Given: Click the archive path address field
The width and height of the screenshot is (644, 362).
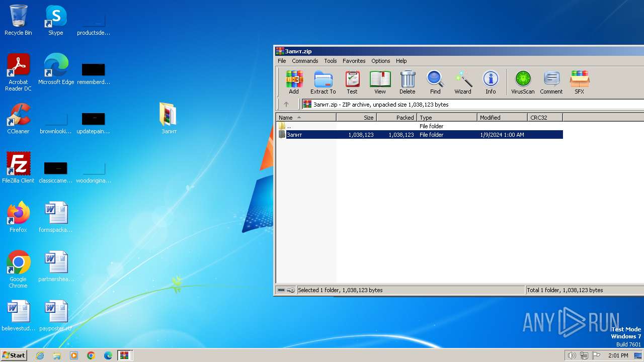Looking at the screenshot, I should pyautogui.click(x=473, y=105).
